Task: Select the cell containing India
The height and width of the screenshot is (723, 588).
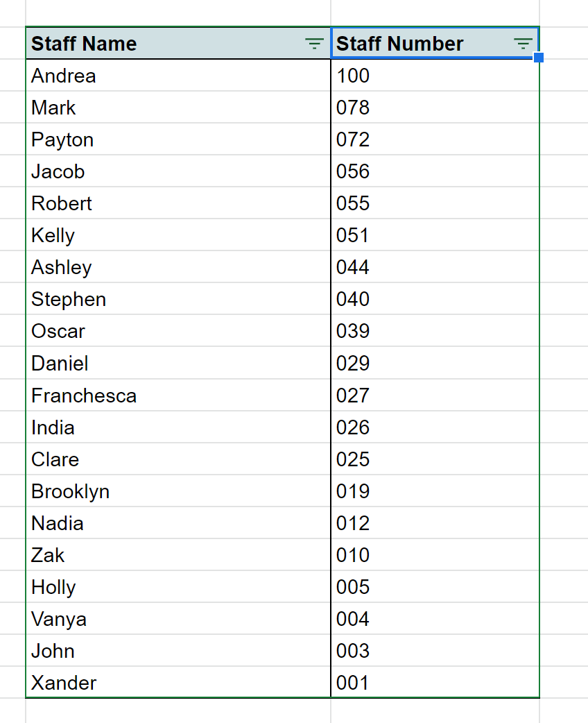Action: click(x=178, y=427)
